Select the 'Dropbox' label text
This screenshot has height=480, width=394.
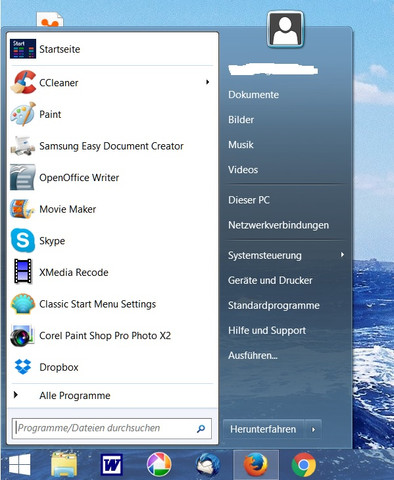pos(59,367)
